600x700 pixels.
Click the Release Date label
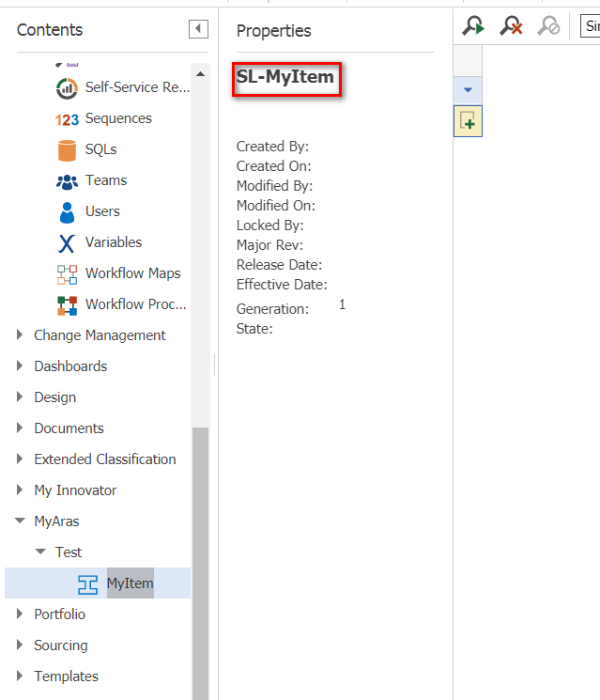coord(279,265)
